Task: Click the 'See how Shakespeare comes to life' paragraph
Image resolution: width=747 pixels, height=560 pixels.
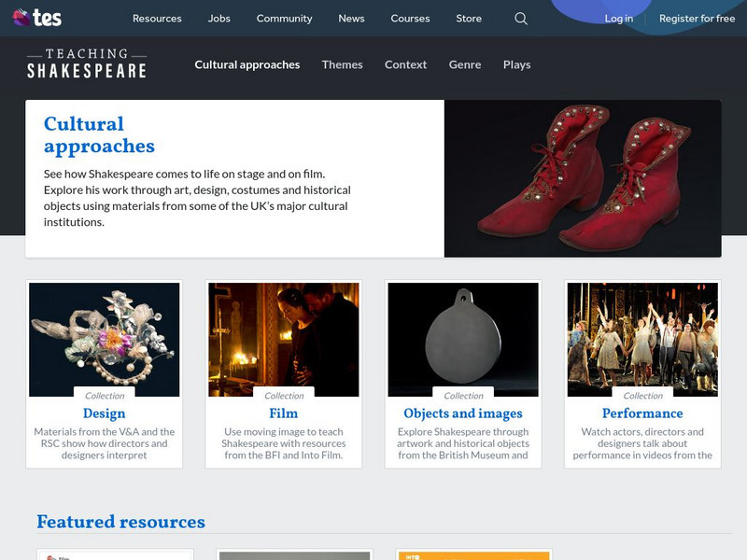Action: pos(197,198)
